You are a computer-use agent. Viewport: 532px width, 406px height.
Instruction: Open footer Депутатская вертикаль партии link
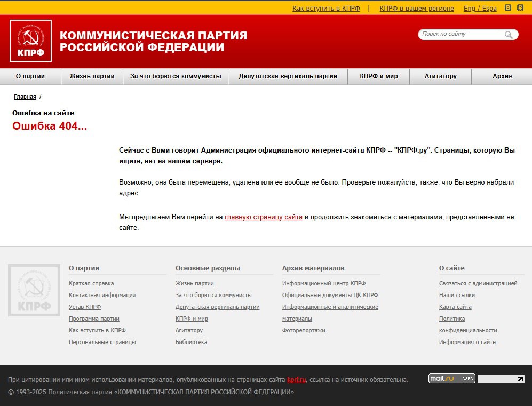[x=218, y=307]
